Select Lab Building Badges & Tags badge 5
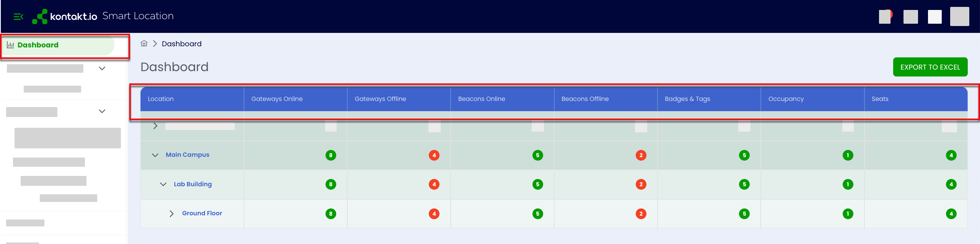The height and width of the screenshot is (244, 980). point(744,184)
